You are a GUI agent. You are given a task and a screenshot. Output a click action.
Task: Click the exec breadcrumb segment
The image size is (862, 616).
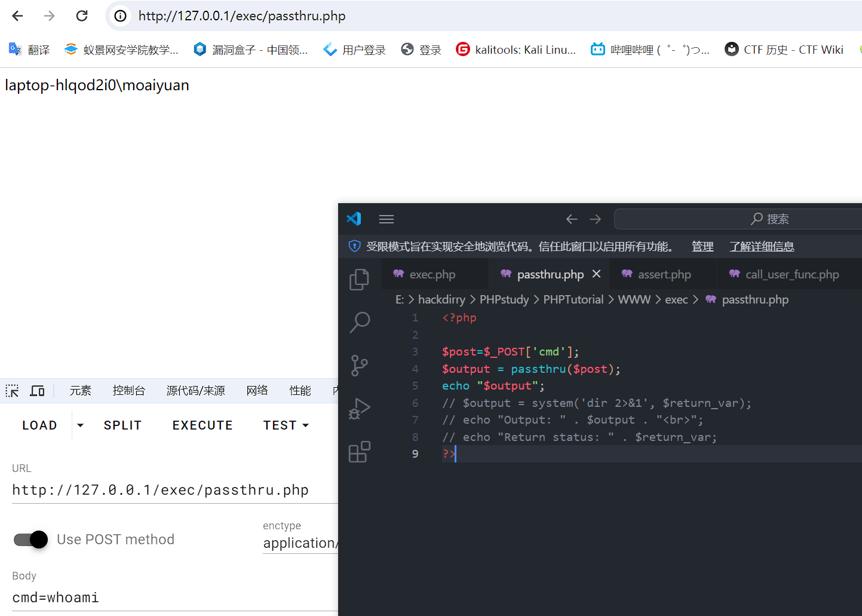pos(677,299)
